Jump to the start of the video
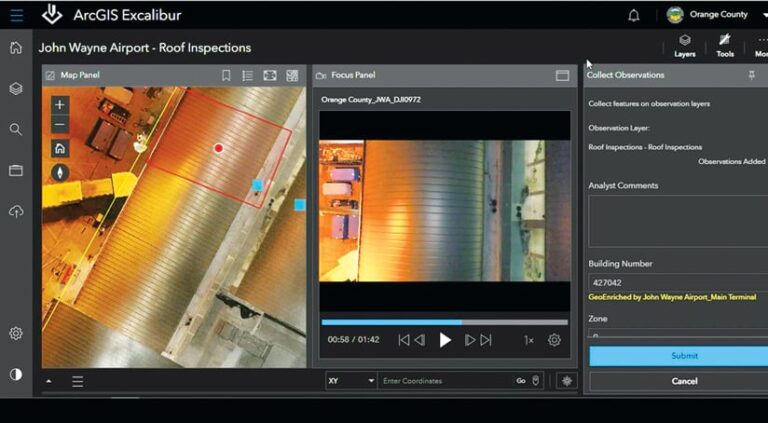768x423 pixels. pos(404,340)
